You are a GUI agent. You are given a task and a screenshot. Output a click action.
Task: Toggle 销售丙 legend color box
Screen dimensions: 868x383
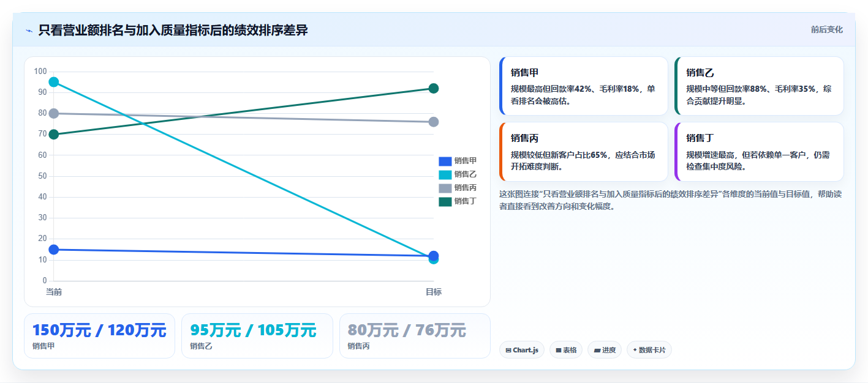point(445,188)
